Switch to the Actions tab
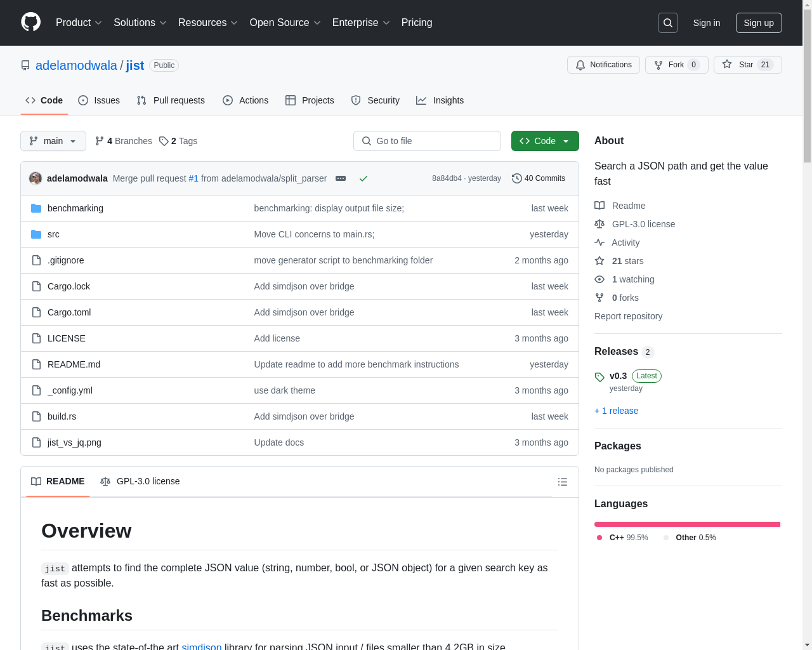Viewport: 812px width, 650px height. pyautogui.click(x=246, y=100)
